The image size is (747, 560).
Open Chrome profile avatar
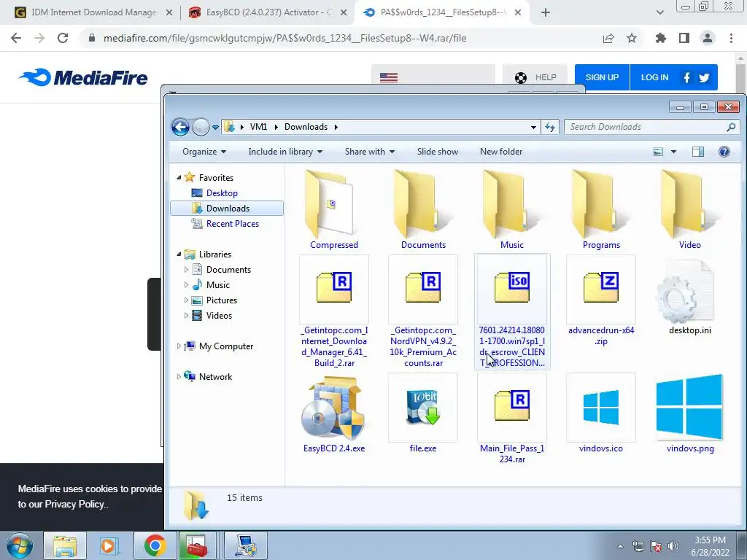tap(707, 38)
